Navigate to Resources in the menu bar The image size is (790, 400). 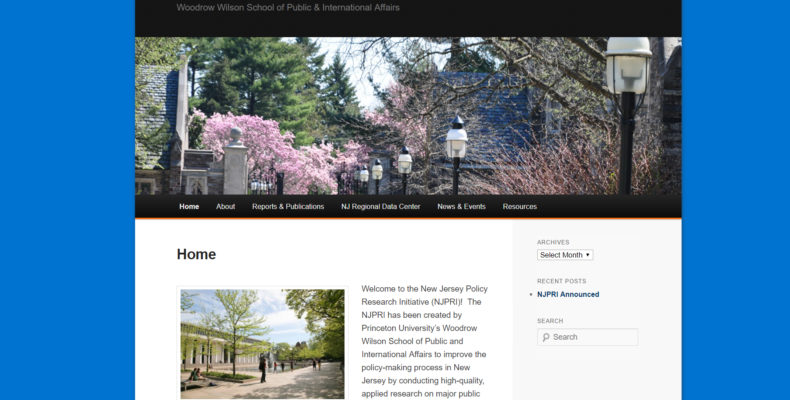519,207
